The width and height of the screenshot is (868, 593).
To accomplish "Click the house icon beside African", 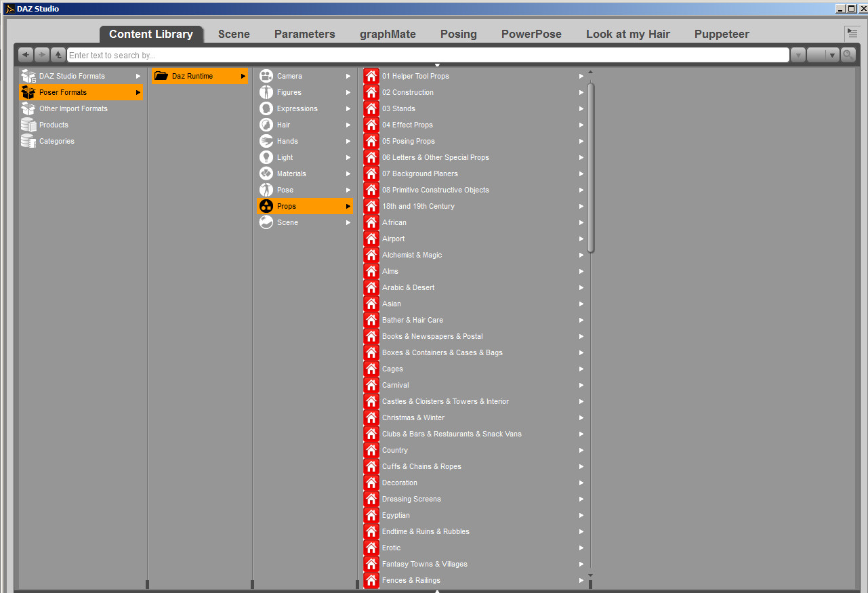I will click(371, 222).
